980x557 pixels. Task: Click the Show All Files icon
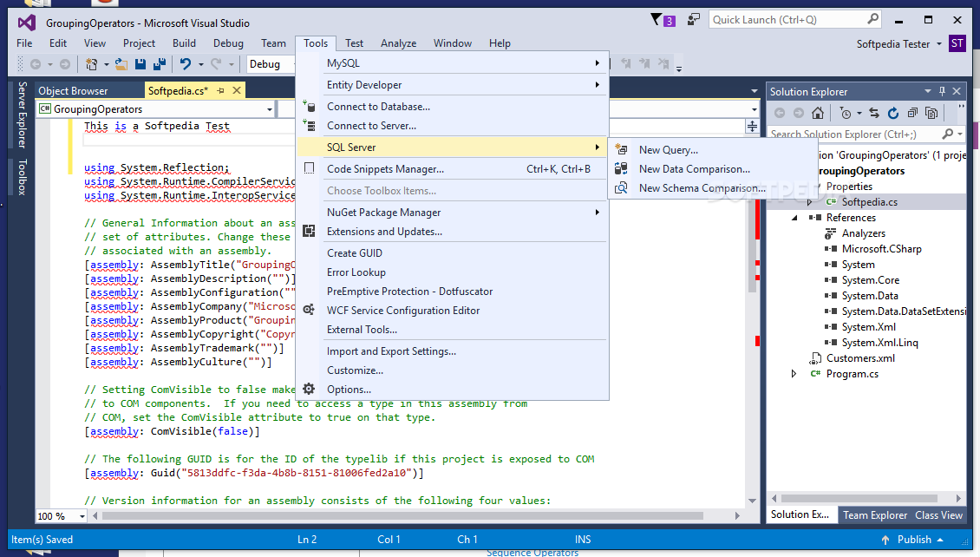[932, 113]
